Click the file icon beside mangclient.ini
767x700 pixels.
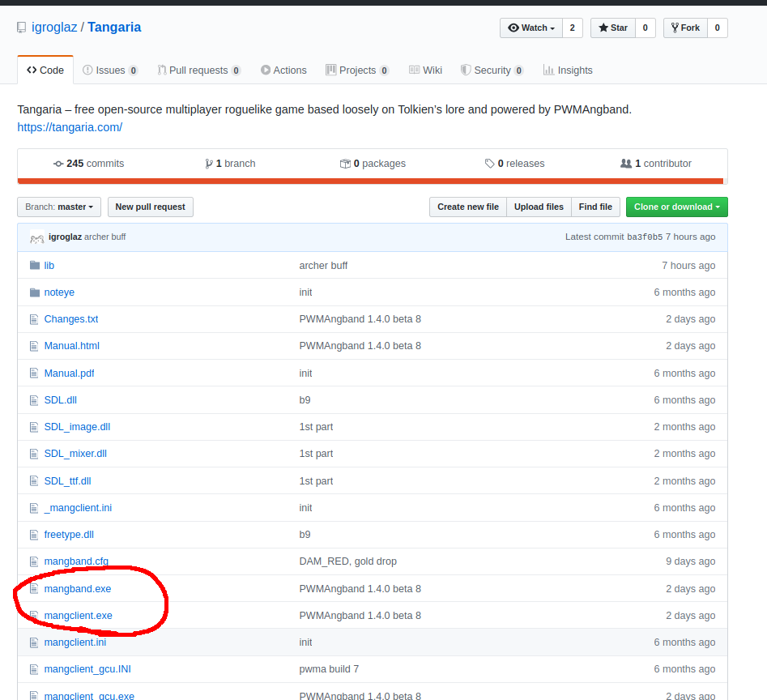click(x=34, y=642)
